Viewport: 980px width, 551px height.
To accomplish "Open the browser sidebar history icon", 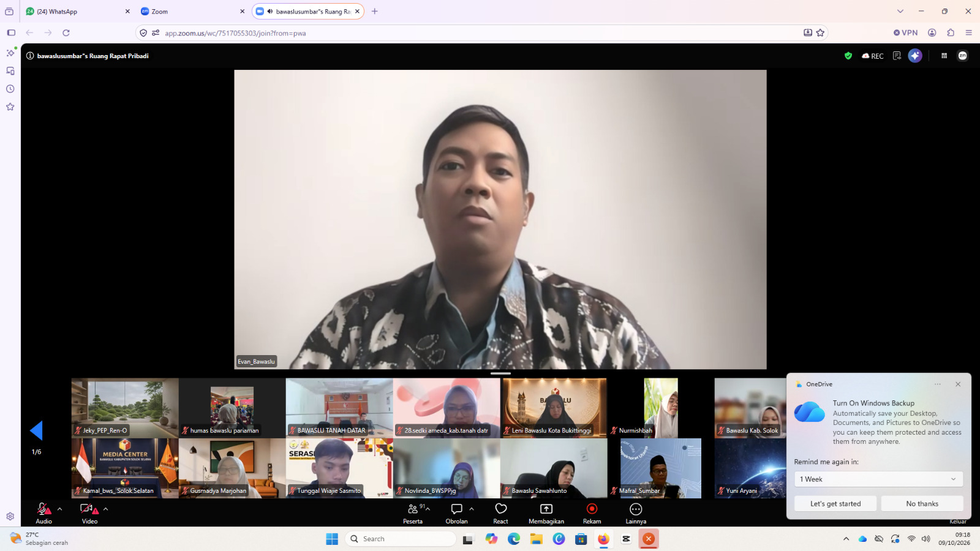I will (10, 89).
